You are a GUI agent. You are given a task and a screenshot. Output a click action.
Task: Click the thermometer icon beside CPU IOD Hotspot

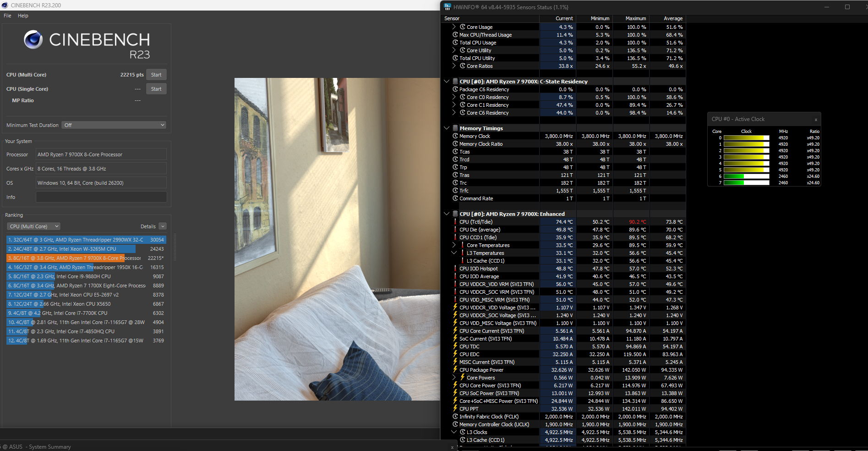[455, 268]
